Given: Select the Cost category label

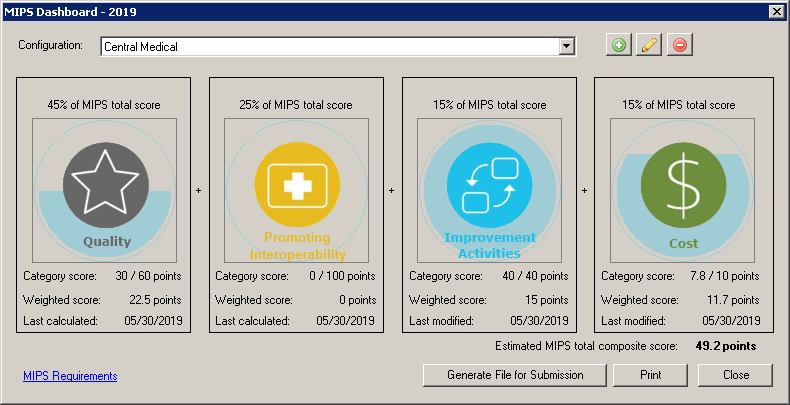Looking at the screenshot, I should pos(681,243).
